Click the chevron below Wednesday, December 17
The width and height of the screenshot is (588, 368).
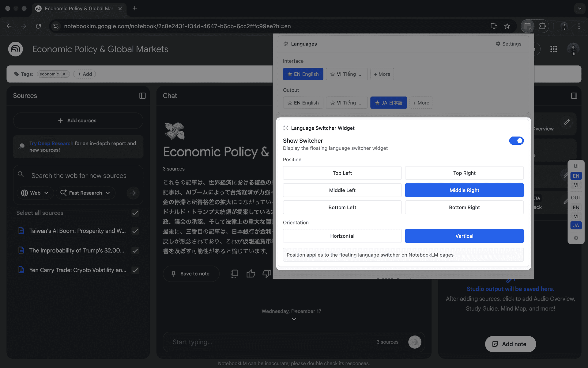click(294, 319)
